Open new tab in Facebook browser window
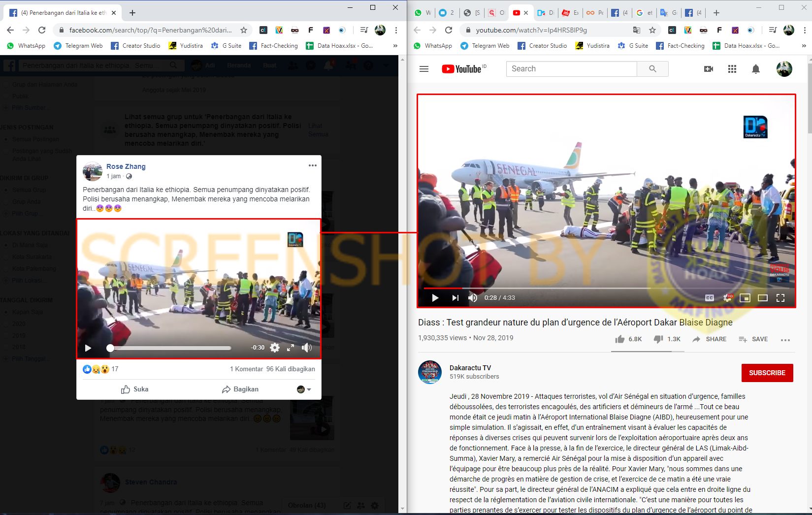The image size is (812, 515). click(x=132, y=13)
